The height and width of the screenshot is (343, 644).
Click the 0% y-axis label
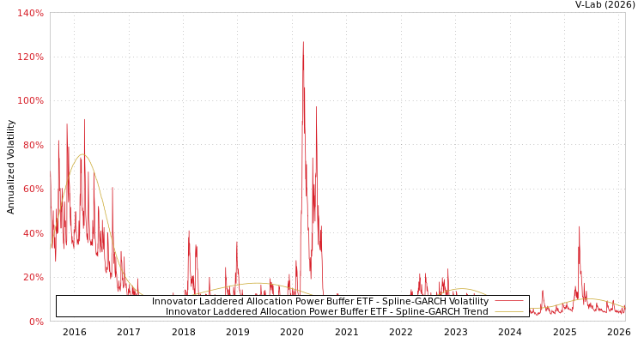(36, 322)
